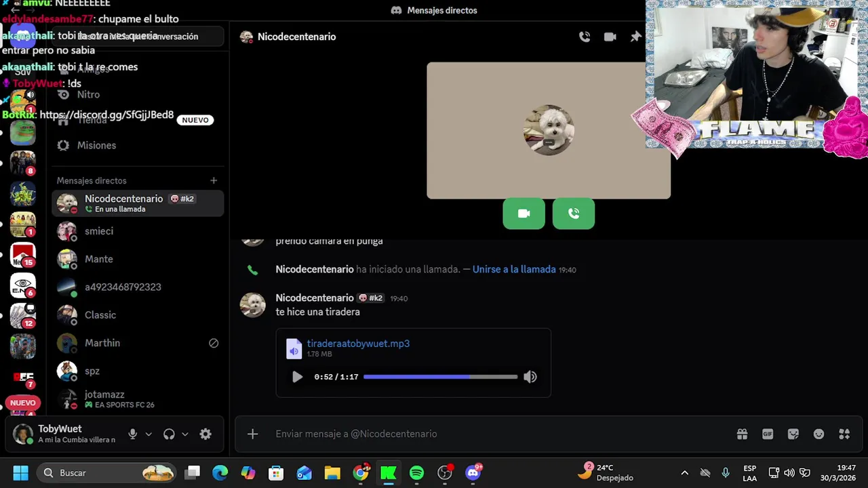Open input device options arrow beside microphone
The width and height of the screenshot is (868, 488).
coord(149,434)
